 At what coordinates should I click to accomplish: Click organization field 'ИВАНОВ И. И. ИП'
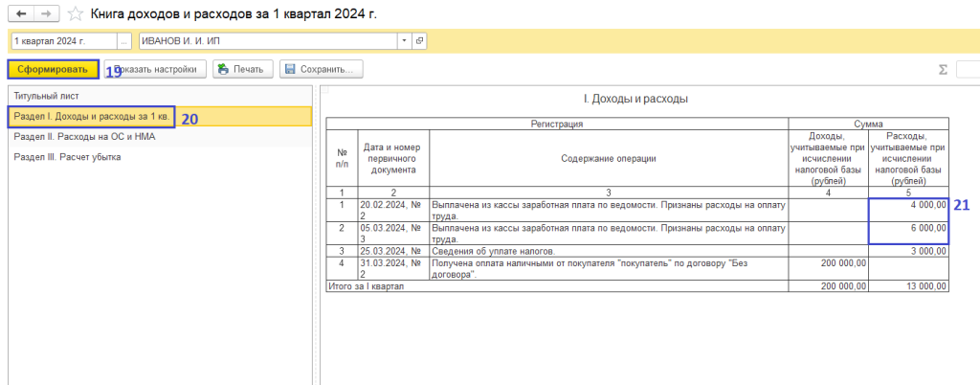(268, 40)
